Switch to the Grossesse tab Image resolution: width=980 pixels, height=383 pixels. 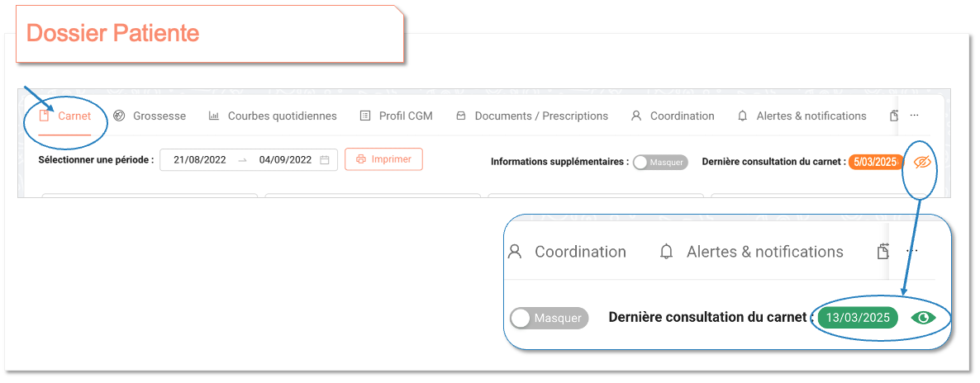click(x=150, y=116)
